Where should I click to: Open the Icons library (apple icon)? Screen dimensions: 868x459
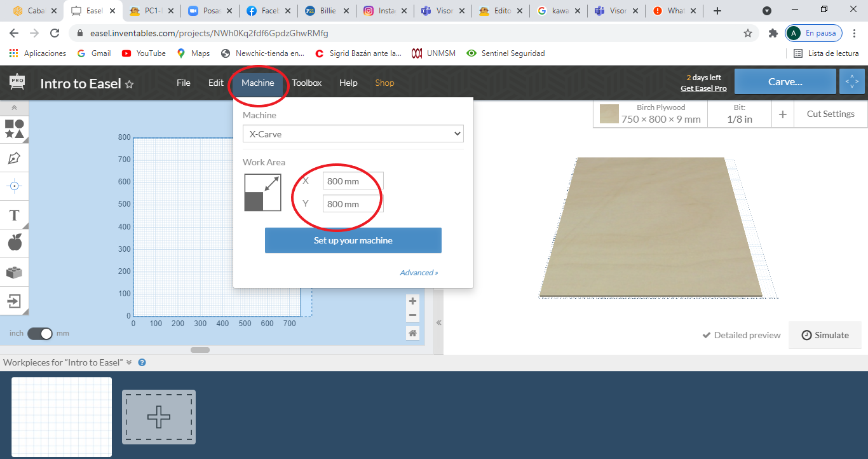tap(14, 243)
